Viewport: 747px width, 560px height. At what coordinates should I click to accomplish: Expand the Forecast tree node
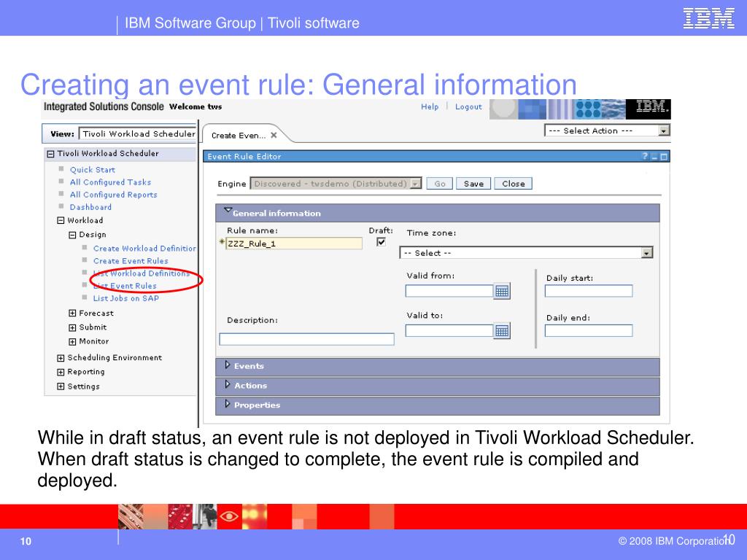point(72,314)
